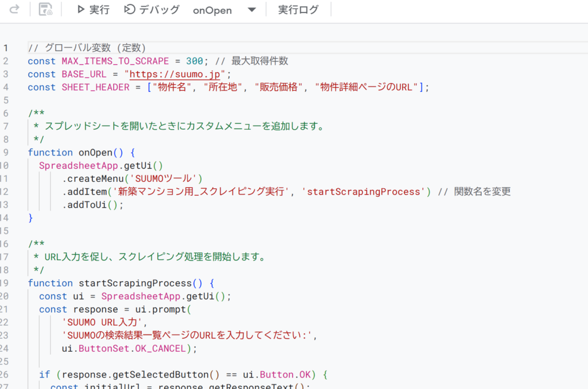Run the script with 実行 button
This screenshot has height=389, width=588.
[94, 10]
